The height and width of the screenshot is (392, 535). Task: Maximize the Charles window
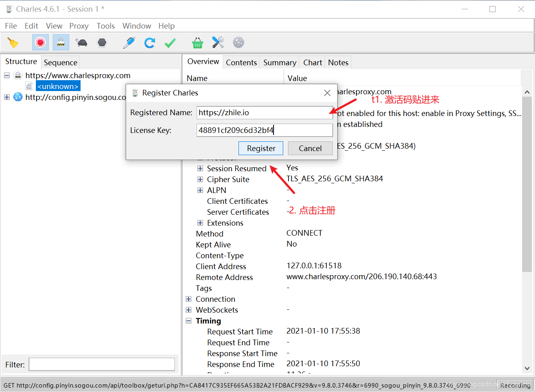coord(492,9)
